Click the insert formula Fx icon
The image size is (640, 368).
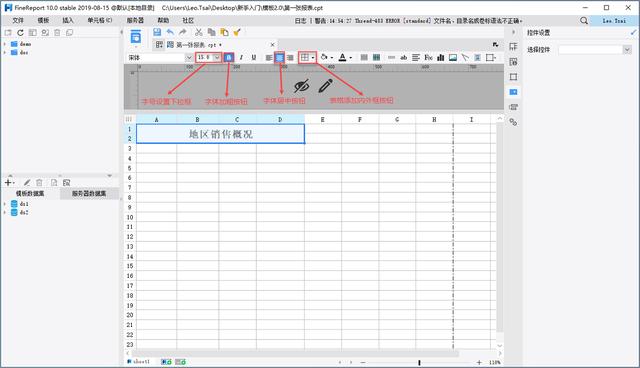(428, 58)
